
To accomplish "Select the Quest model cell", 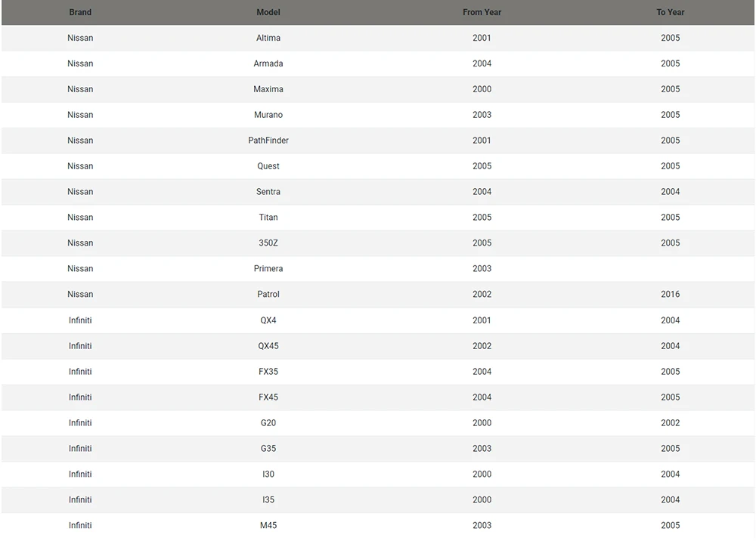I will (x=268, y=166).
